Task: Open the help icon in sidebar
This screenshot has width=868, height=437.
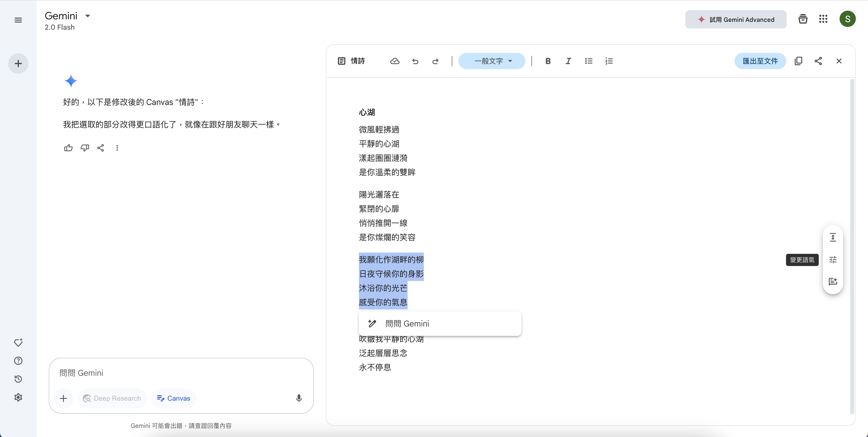Action: pos(18,361)
